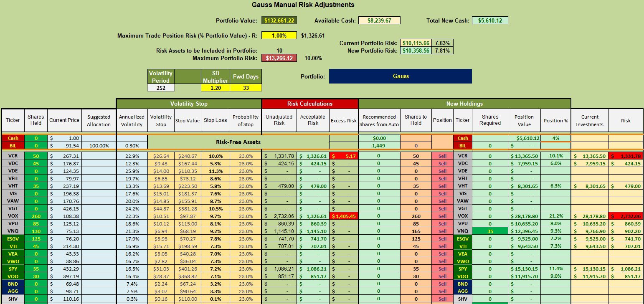Screen dimensions: 644x304
Task: Click the Sell label in the VNQ row
Action: coord(442,231)
